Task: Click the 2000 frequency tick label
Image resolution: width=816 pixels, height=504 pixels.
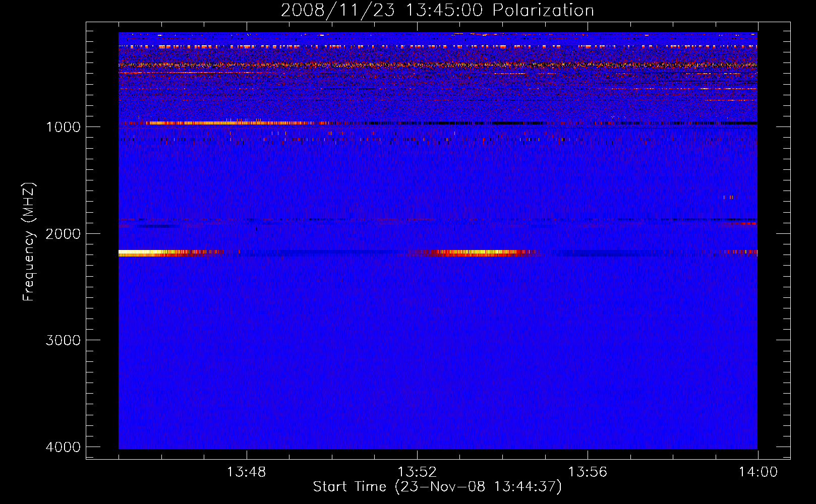Action: pos(64,233)
